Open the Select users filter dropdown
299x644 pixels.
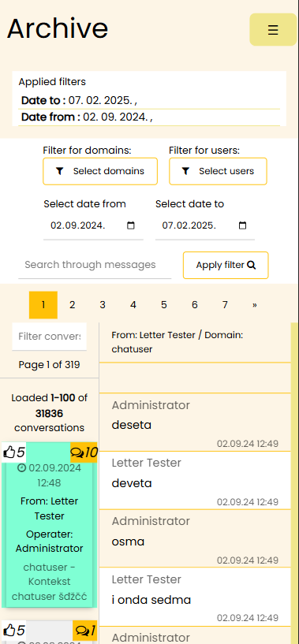coord(218,171)
